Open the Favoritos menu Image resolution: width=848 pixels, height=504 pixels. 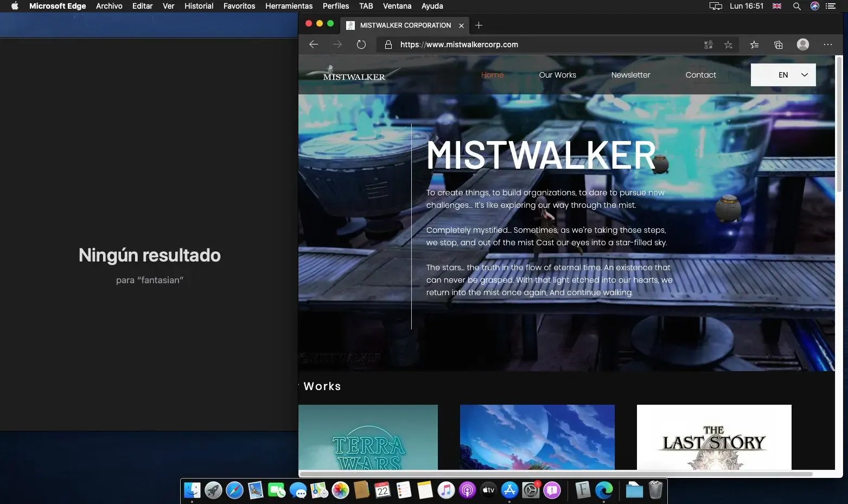coord(239,6)
